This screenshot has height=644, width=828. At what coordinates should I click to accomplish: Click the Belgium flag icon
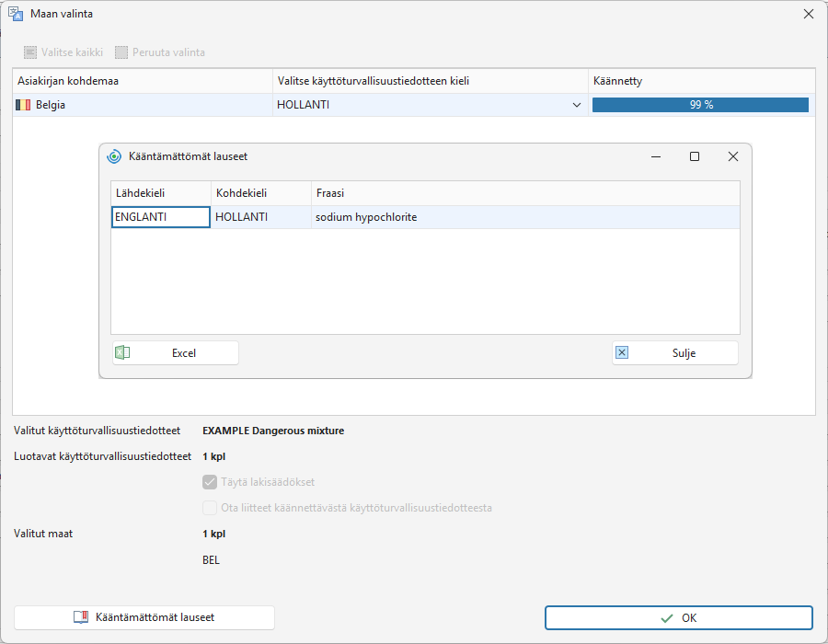tap(23, 105)
